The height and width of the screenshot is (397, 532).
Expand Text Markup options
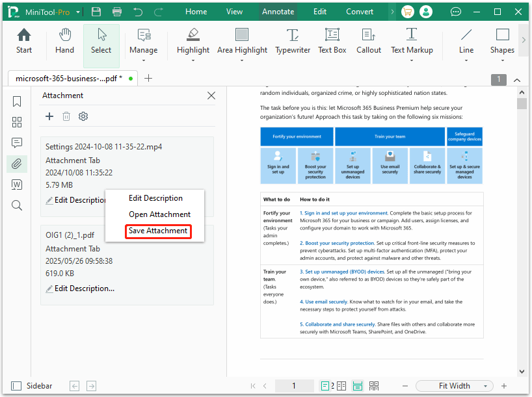pos(412,60)
